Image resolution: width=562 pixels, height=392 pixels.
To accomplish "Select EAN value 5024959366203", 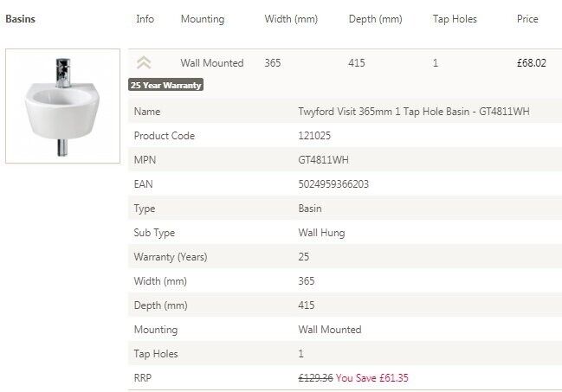I will click(333, 184).
